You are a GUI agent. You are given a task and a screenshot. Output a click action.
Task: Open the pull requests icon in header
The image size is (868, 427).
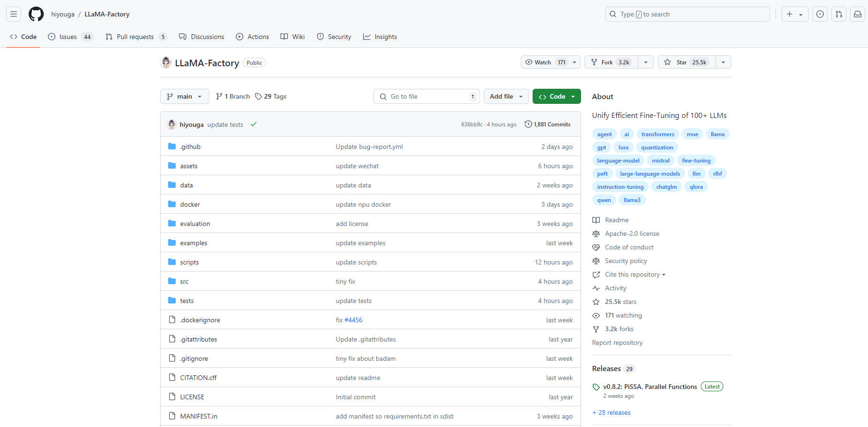(838, 14)
